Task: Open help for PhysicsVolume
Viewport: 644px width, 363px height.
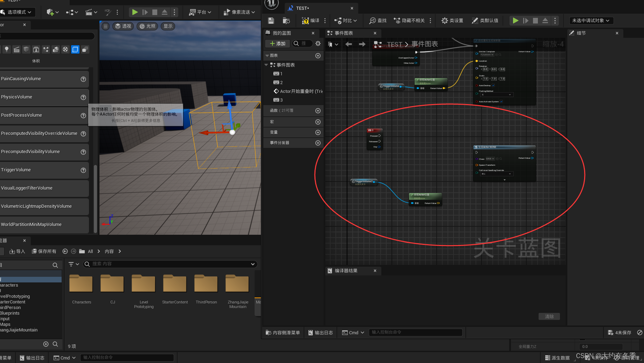Action: (x=83, y=97)
